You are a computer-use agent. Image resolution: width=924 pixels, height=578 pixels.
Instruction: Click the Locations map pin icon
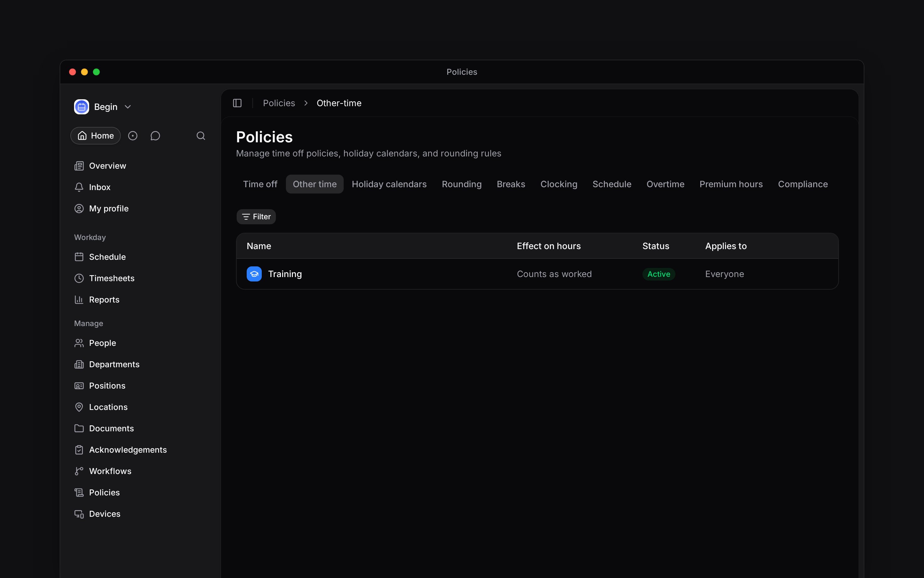pos(79,407)
